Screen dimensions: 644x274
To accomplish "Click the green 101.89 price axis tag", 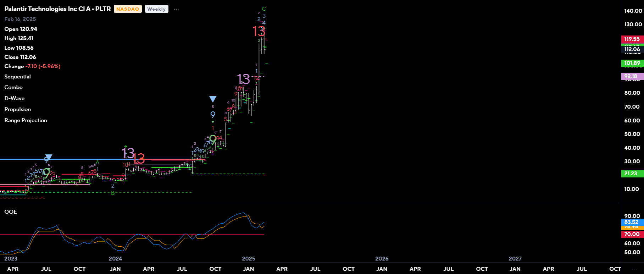I will tap(632, 64).
